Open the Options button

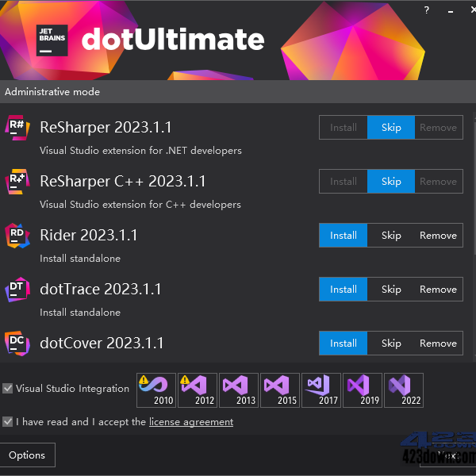click(27, 455)
